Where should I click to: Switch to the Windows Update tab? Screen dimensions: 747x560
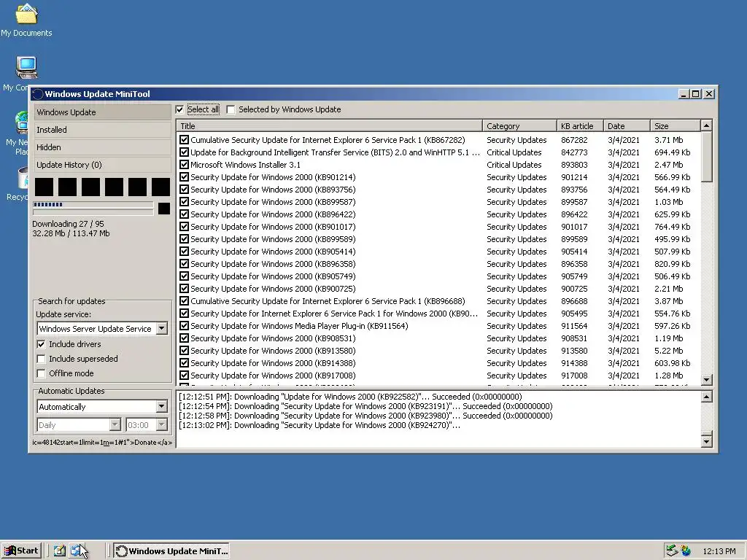pyautogui.click(x=102, y=112)
